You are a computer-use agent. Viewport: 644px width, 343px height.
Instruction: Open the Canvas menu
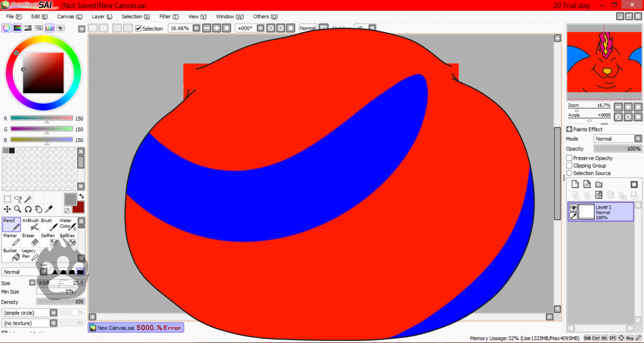coord(69,17)
